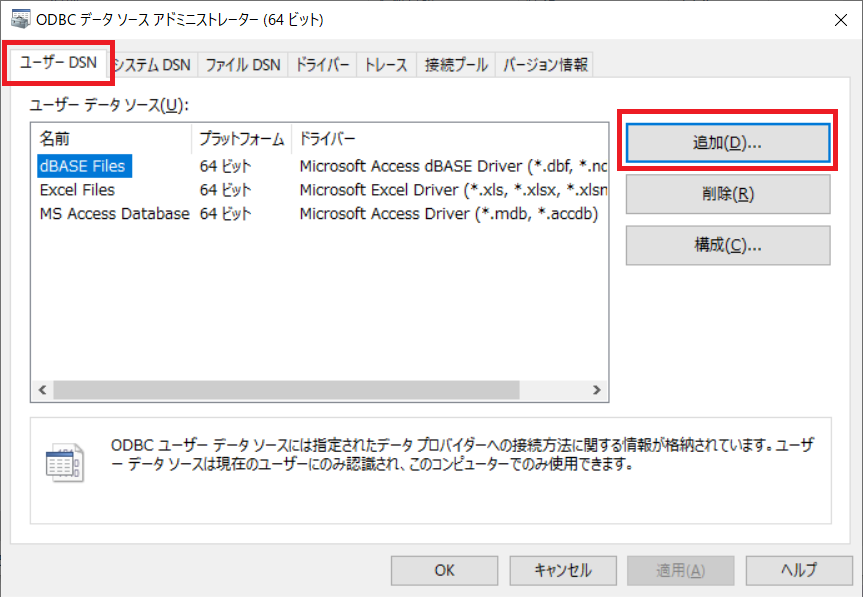Open the ファイル DSN tab
Image resolution: width=863 pixels, height=597 pixels.
tap(243, 65)
